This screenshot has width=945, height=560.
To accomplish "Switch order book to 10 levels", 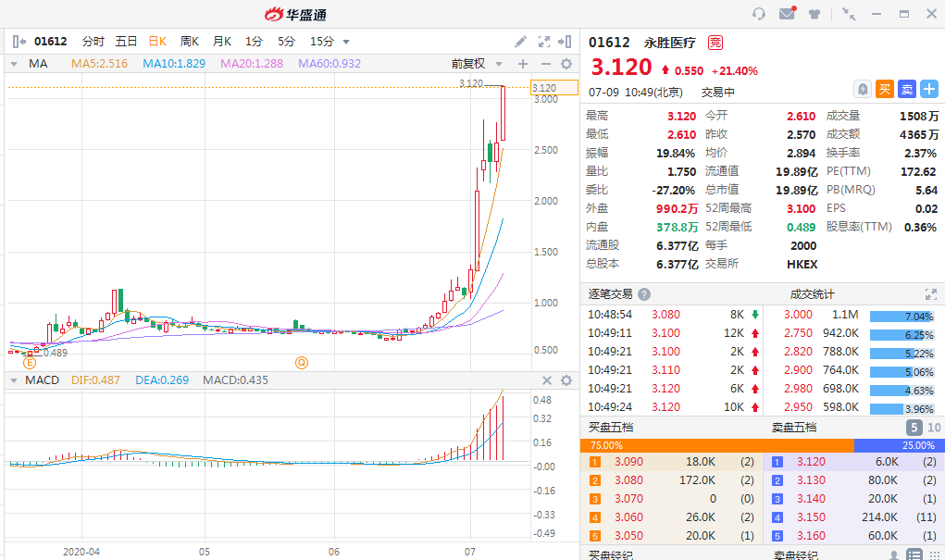I will (x=933, y=428).
